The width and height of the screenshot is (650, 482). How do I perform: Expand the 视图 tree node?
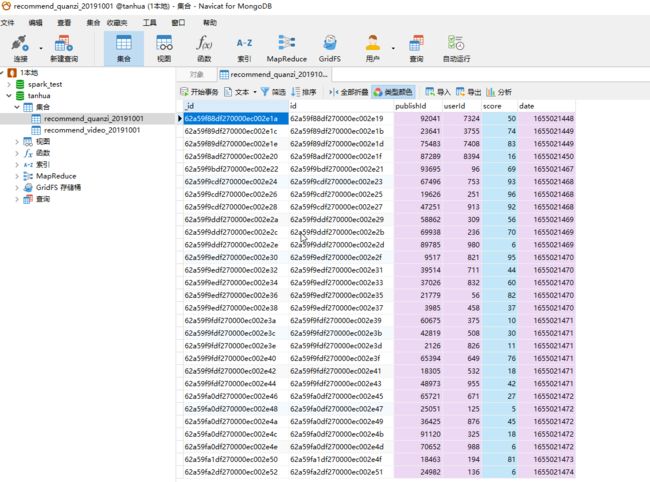(17, 142)
